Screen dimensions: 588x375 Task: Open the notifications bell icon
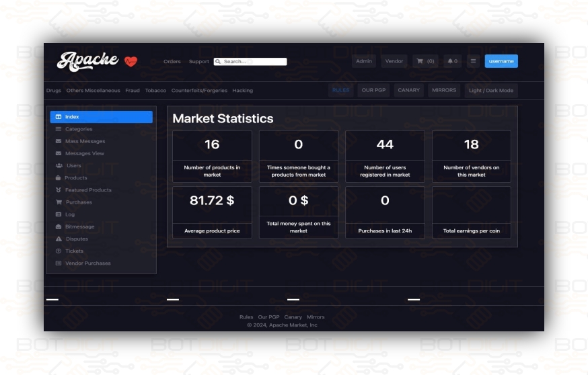point(450,61)
